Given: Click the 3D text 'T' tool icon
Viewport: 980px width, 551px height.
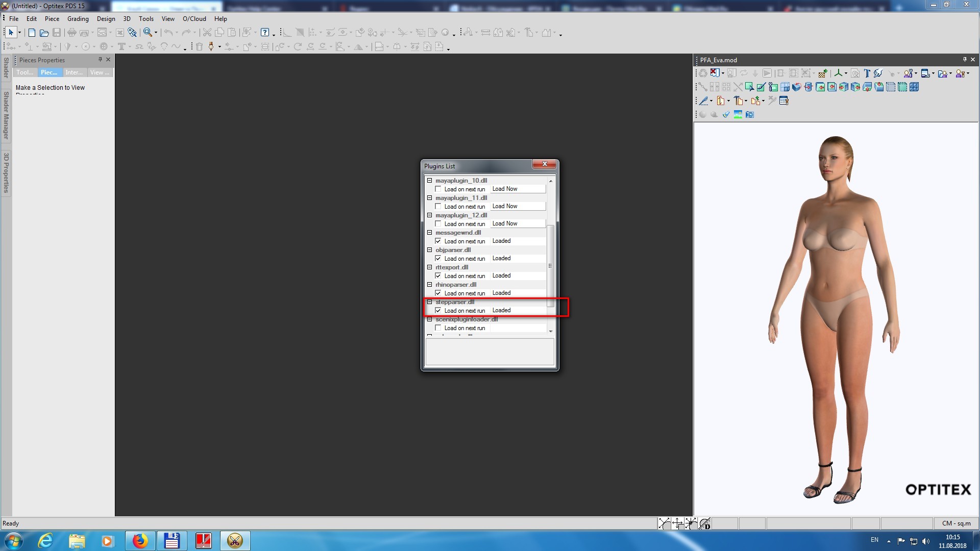Looking at the screenshot, I should point(867,73).
